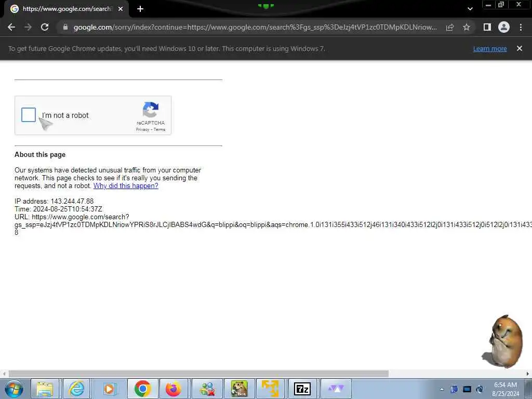Launch Firefox from the taskbar
532x399 pixels.
coord(174,389)
